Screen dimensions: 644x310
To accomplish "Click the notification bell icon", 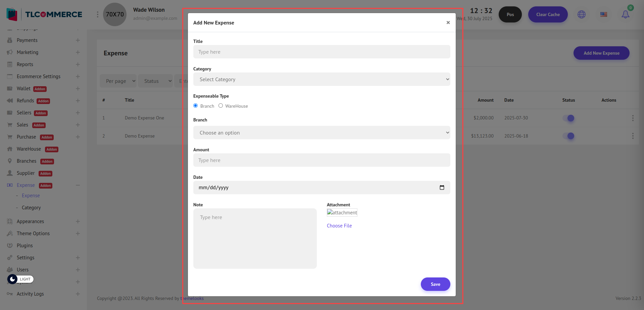I will 625,14.
